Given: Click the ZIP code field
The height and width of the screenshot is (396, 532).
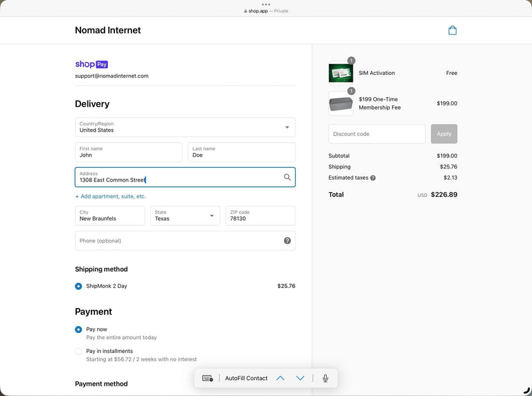Looking at the screenshot, I should pos(260,216).
